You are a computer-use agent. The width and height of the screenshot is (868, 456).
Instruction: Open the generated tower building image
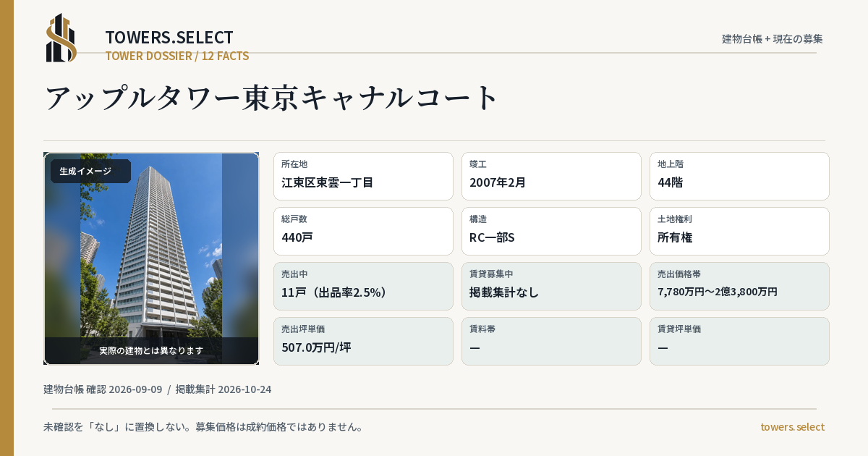coord(151,258)
